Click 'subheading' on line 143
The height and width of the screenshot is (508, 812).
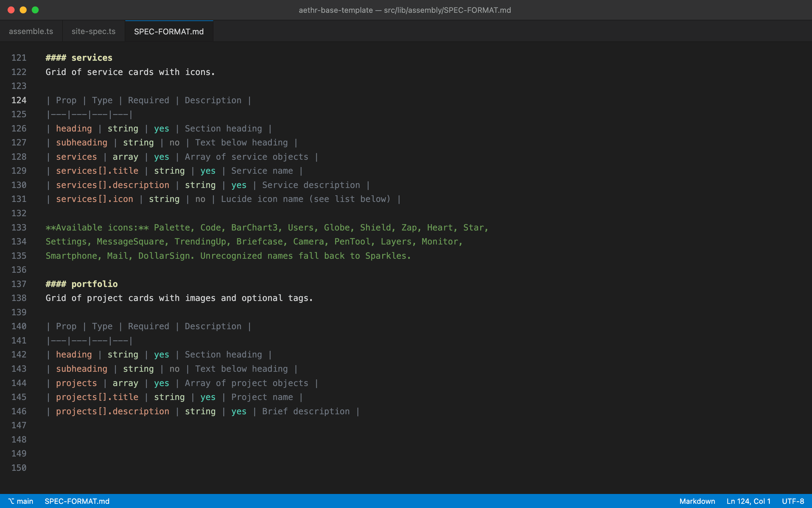point(82,369)
